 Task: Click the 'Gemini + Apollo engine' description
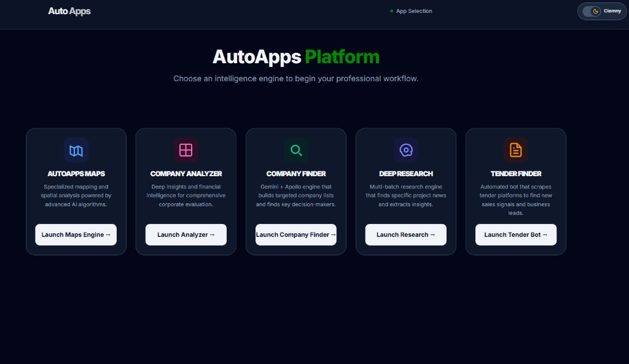point(296,196)
